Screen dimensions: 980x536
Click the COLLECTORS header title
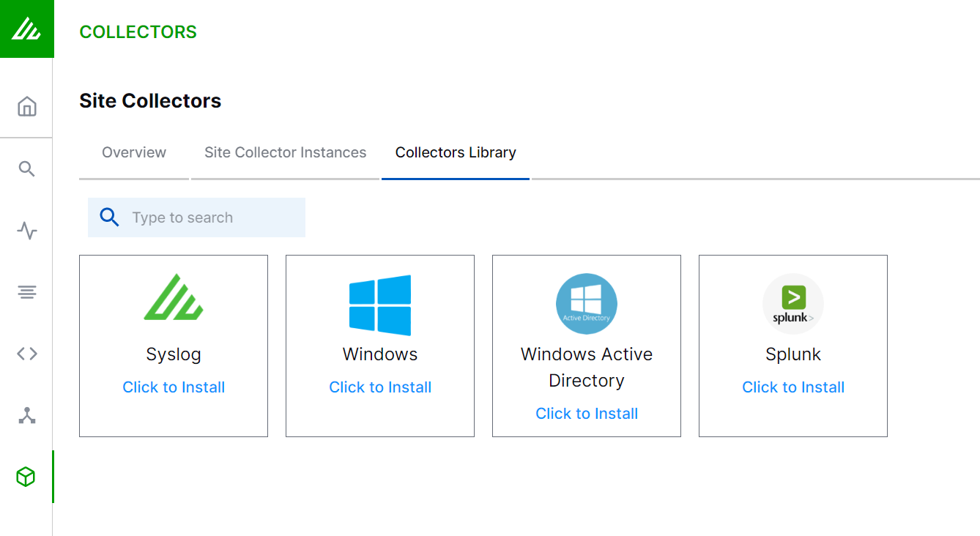point(138,32)
